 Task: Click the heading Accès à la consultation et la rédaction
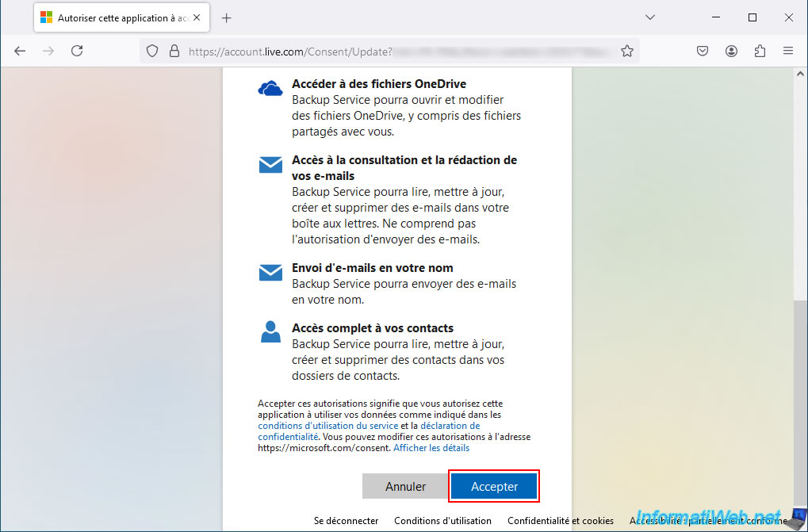click(x=404, y=168)
